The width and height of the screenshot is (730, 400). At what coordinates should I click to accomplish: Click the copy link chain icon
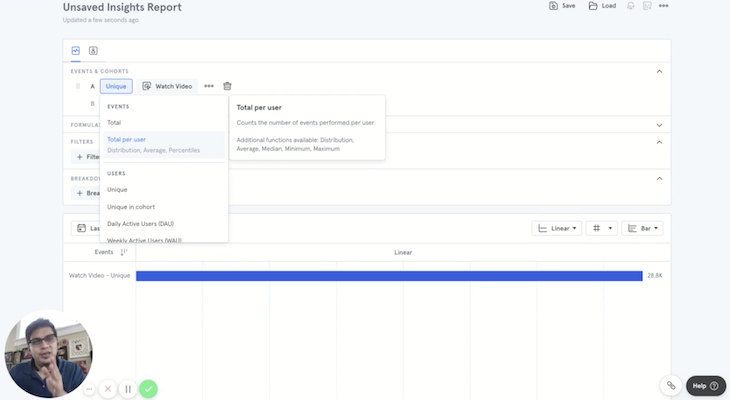pos(671,386)
